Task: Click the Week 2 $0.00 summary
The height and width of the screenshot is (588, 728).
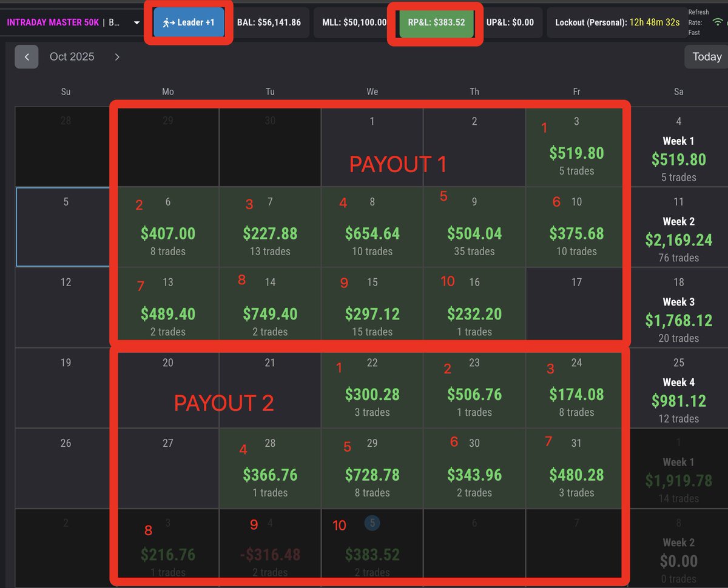Action: (x=678, y=548)
